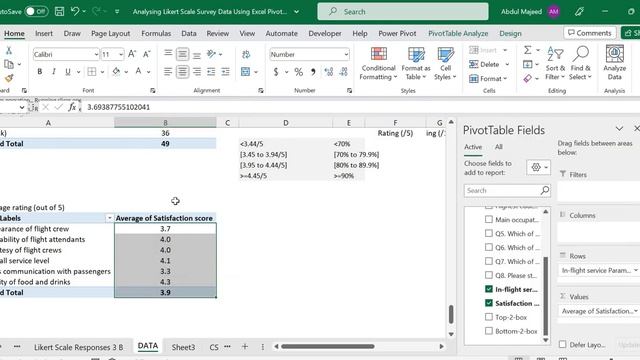This screenshot has height=360, width=640.
Task: Uncheck the Satisfaction field checkbox
Action: (x=489, y=303)
